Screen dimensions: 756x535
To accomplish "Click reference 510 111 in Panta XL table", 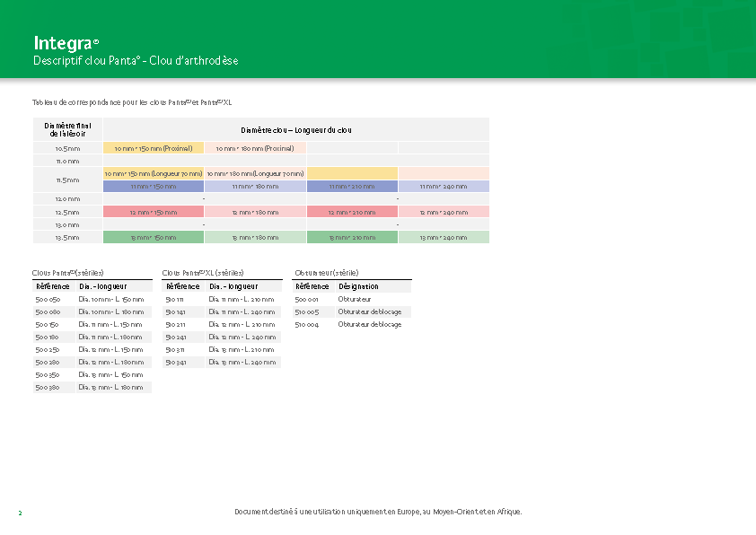I will pos(175,299).
